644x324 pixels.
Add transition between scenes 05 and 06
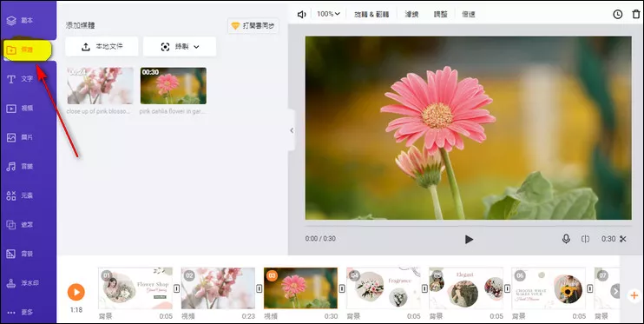[507, 289]
